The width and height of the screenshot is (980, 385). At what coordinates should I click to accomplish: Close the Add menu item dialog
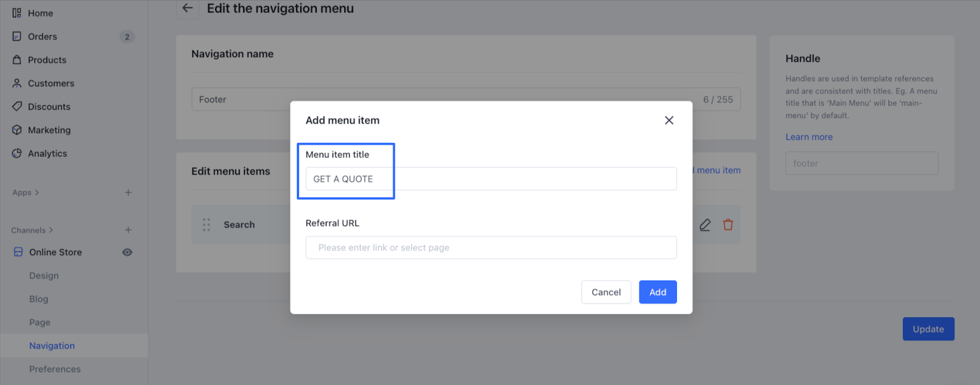669,120
